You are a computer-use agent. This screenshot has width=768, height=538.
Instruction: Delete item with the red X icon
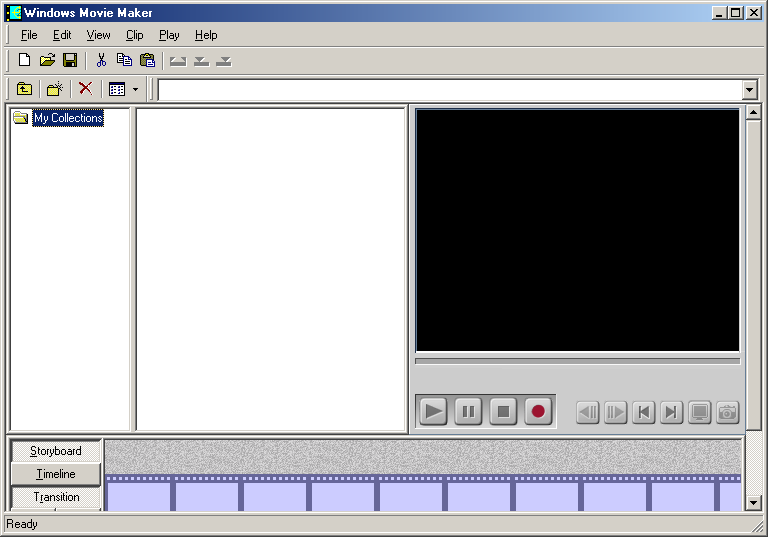click(85, 89)
